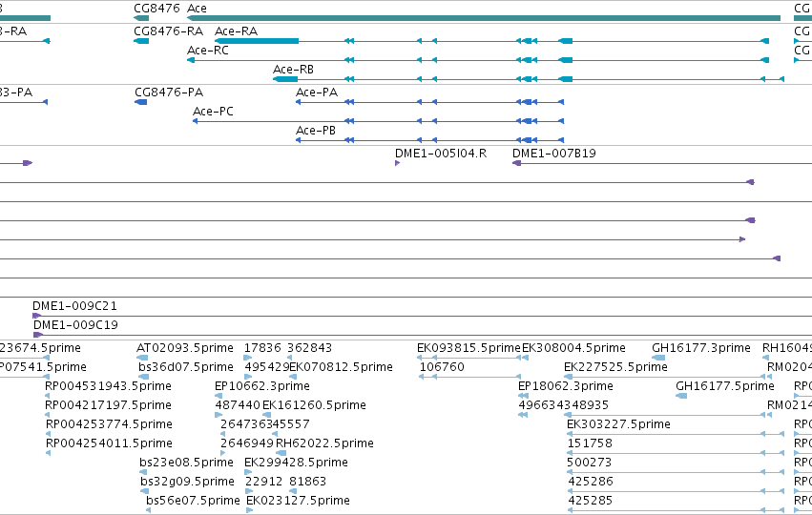Select the Ace-PA protein label
This screenshot has height=515, width=812.
pos(317,93)
